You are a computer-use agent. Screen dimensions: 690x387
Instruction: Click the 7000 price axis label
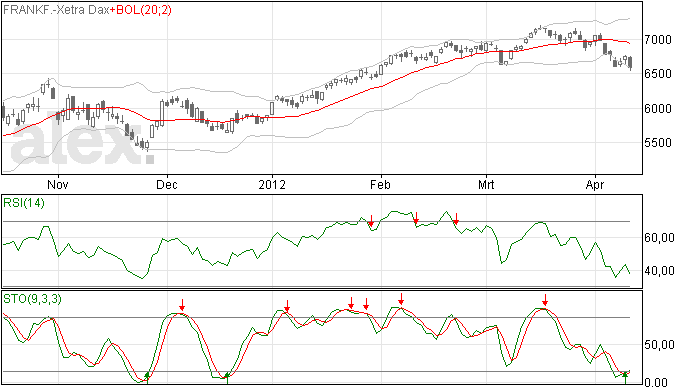tap(658, 40)
